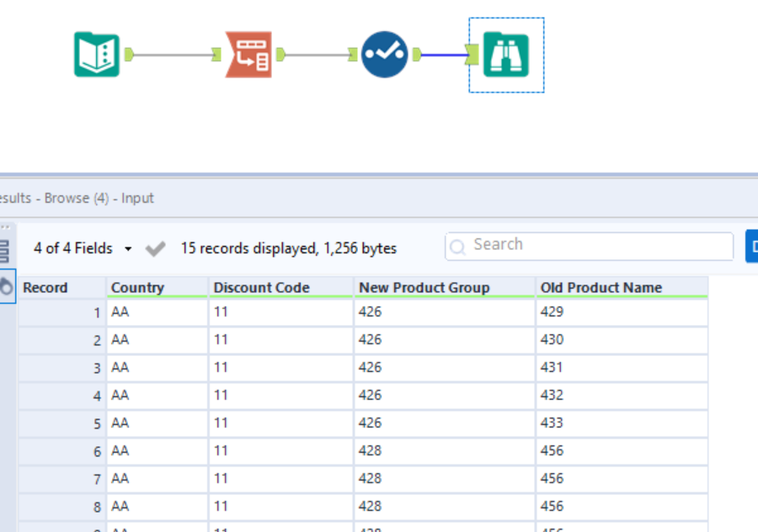
Task: Click the magnifying glass inside the Search box
Action: 457,246
